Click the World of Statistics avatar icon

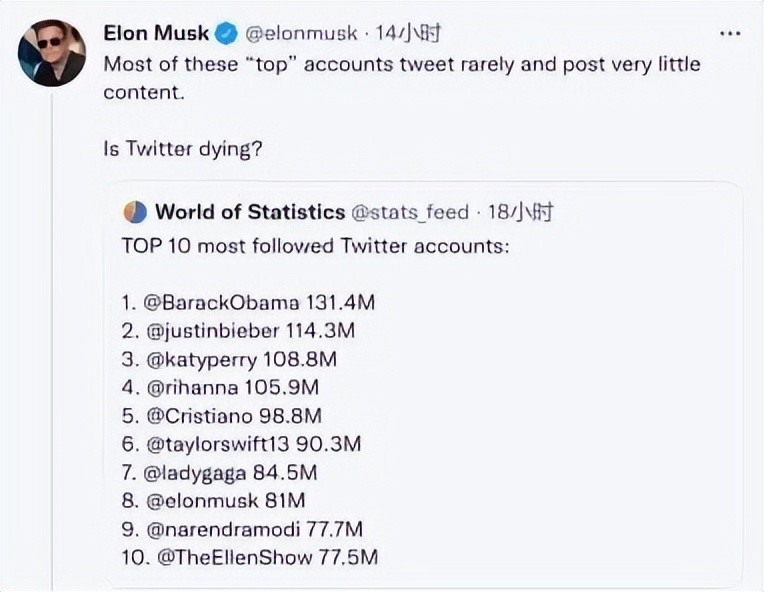pos(135,212)
